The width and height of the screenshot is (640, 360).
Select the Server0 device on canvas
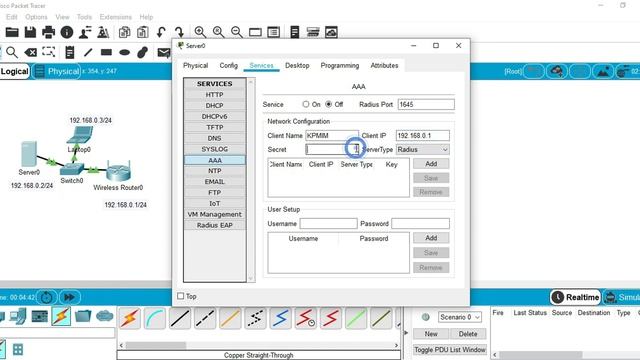pos(29,154)
